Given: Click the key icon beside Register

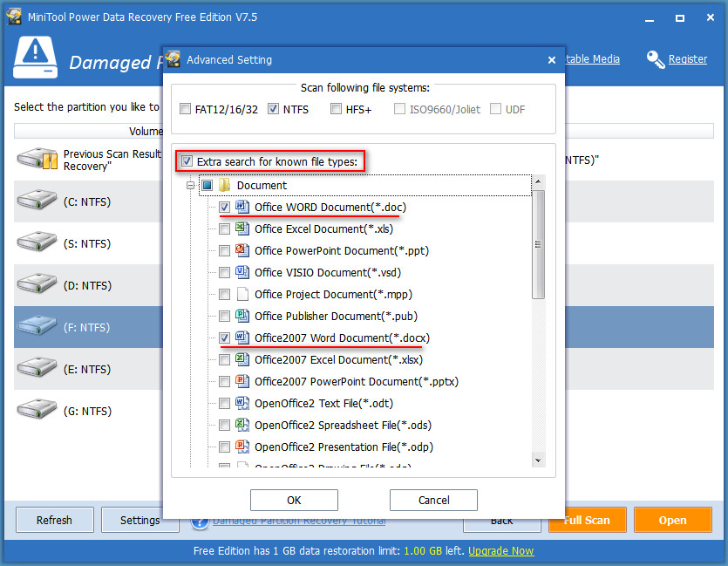Looking at the screenshot, I should click(655, 59).
